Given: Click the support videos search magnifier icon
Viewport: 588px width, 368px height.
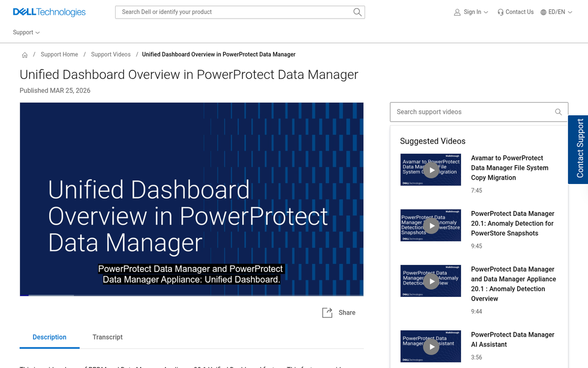Looking at the screenshot, I should click(x=558, y=112).
